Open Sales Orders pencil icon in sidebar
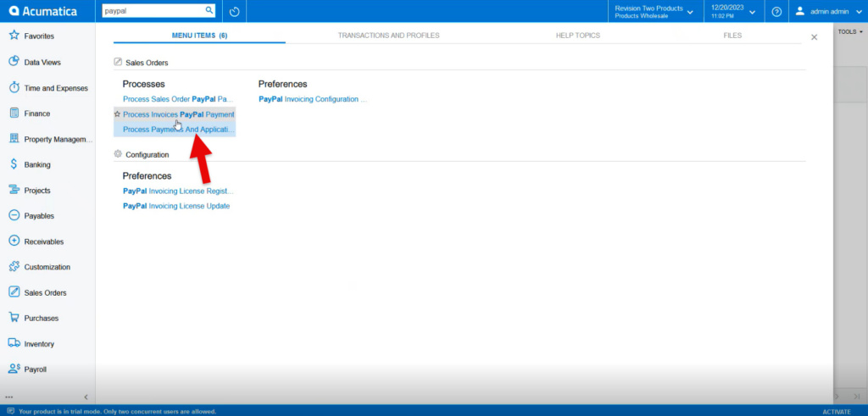The image size is (868, 416). (14, 292)
